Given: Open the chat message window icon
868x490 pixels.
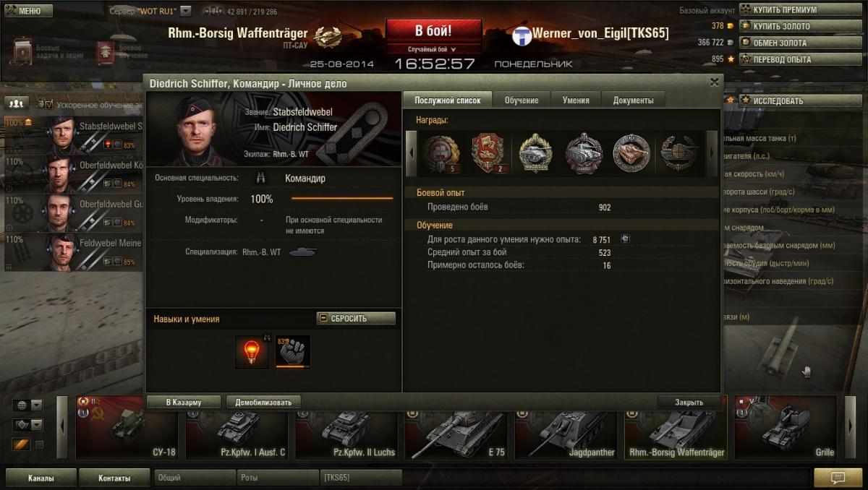Looking at the screenshot, I should coord(838,477).
